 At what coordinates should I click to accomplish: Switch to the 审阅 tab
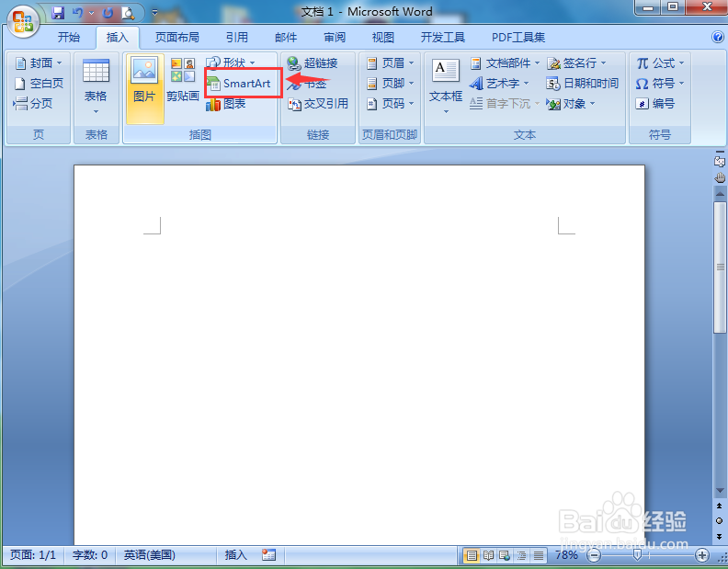(x=335, y=37)
